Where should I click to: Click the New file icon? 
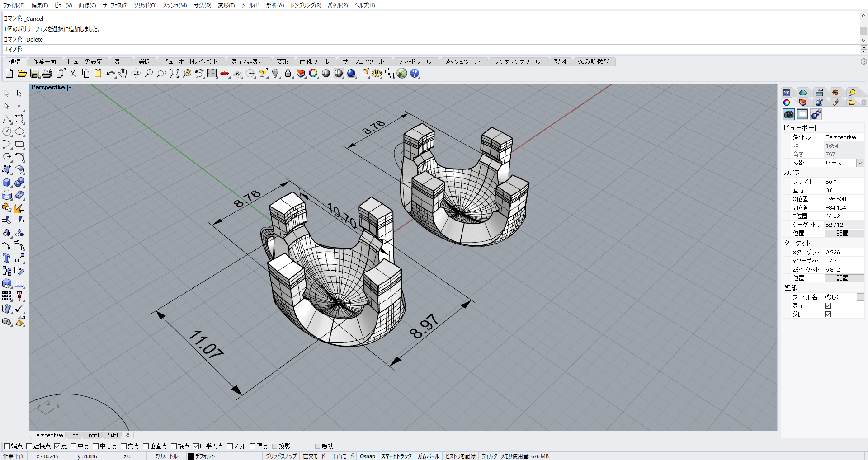(9, 73)
